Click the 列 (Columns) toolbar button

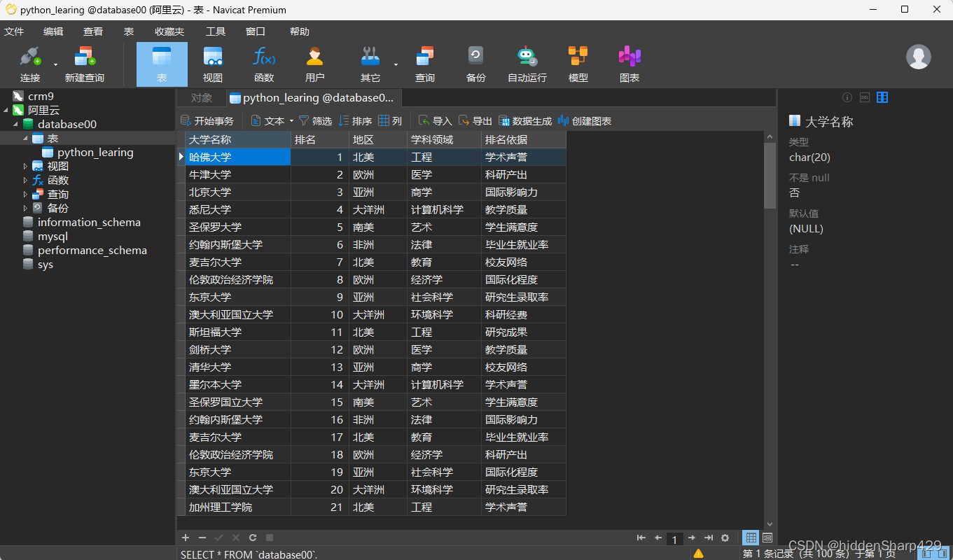click(390, 121)
